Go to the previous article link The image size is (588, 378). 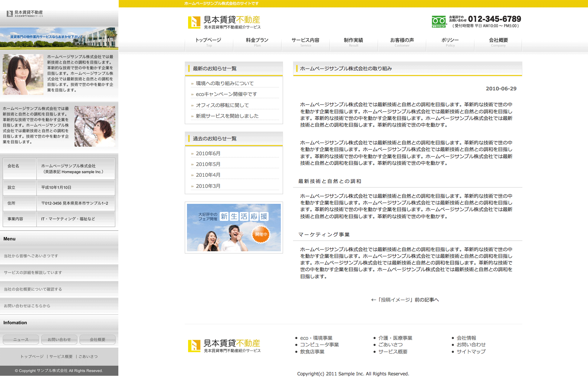point(405,300)
